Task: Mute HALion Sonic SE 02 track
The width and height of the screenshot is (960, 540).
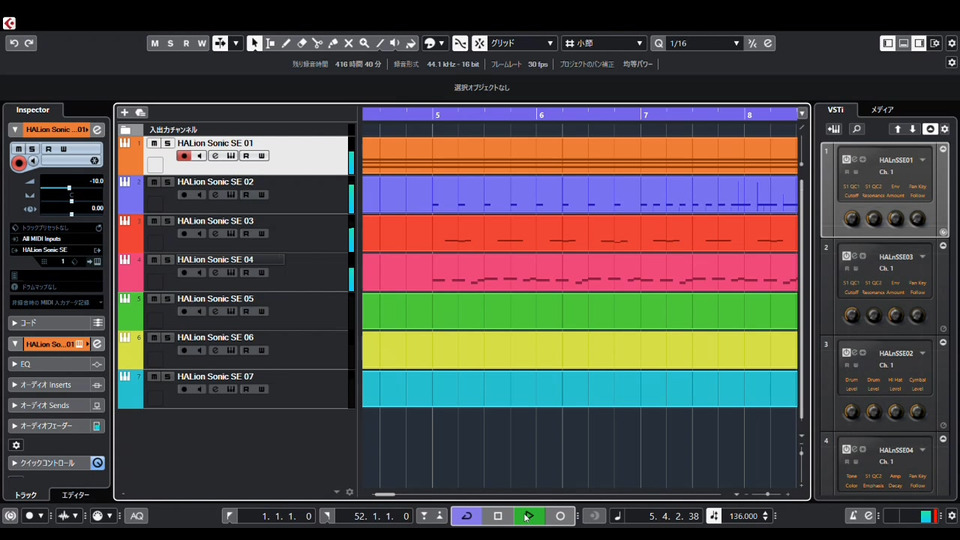Action: (x=154, y=182)
